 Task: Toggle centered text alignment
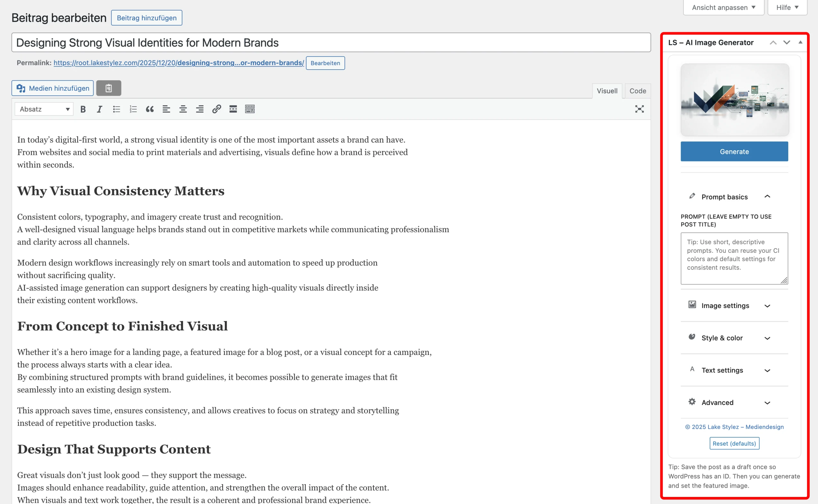click(183, 109)
